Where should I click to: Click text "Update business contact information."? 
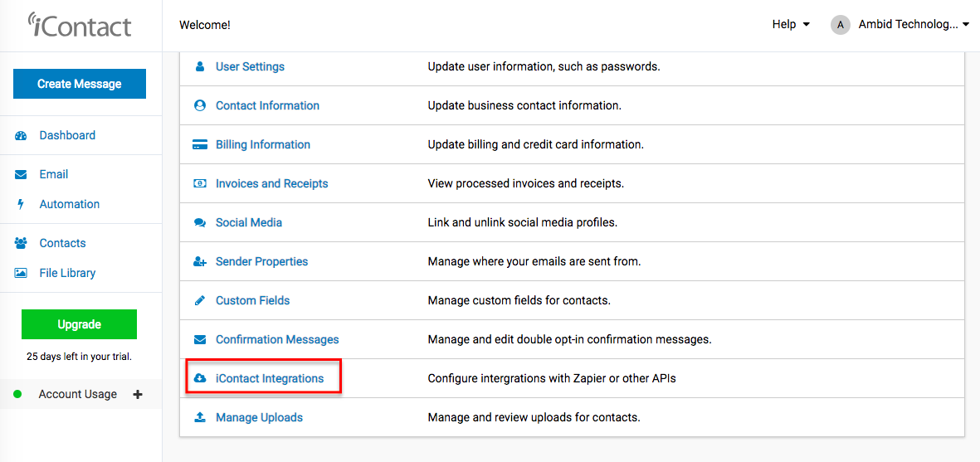(x=524, y=105)
